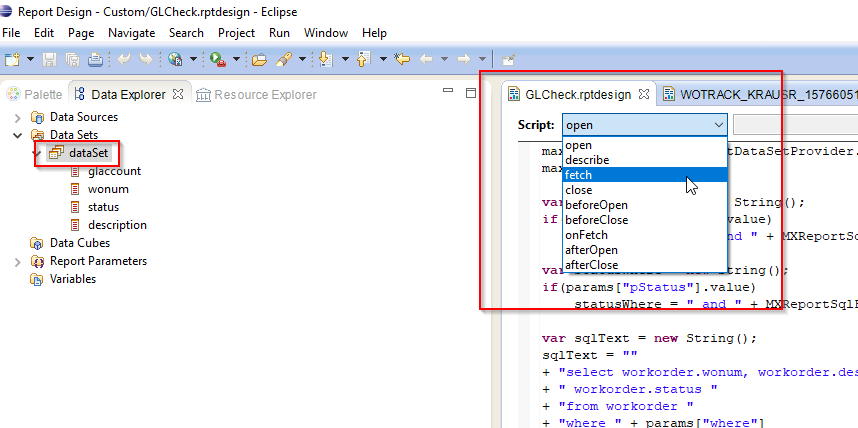Screen dimensions: 858x428
Task: Click the Last Edit Location icon
Action: (402, 59)
